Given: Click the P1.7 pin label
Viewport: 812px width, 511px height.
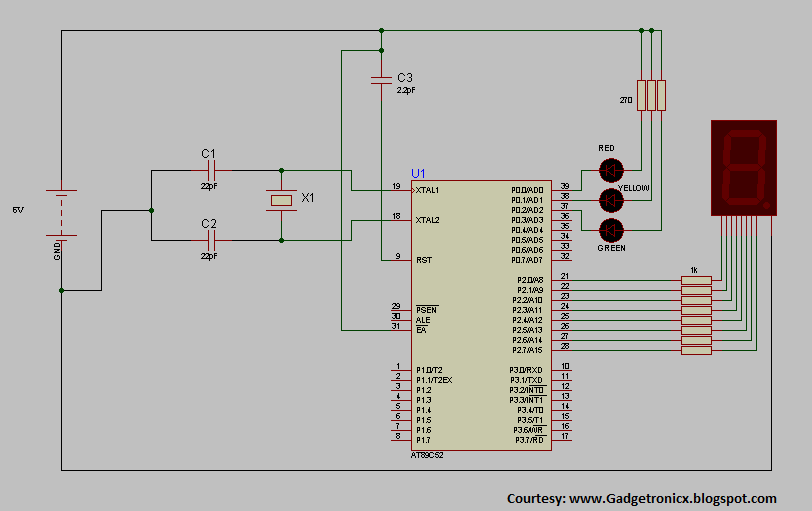Looking at the screenshot, I should point(423,440).
